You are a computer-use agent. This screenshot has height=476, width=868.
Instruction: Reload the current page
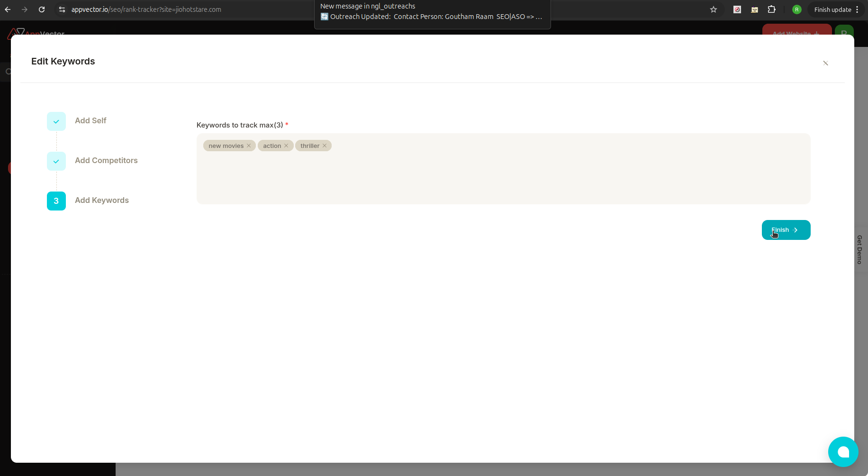[x=42, y=9]
